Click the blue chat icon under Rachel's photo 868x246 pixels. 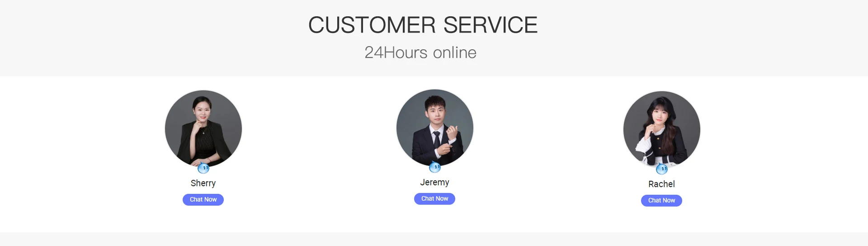point(662,169)
